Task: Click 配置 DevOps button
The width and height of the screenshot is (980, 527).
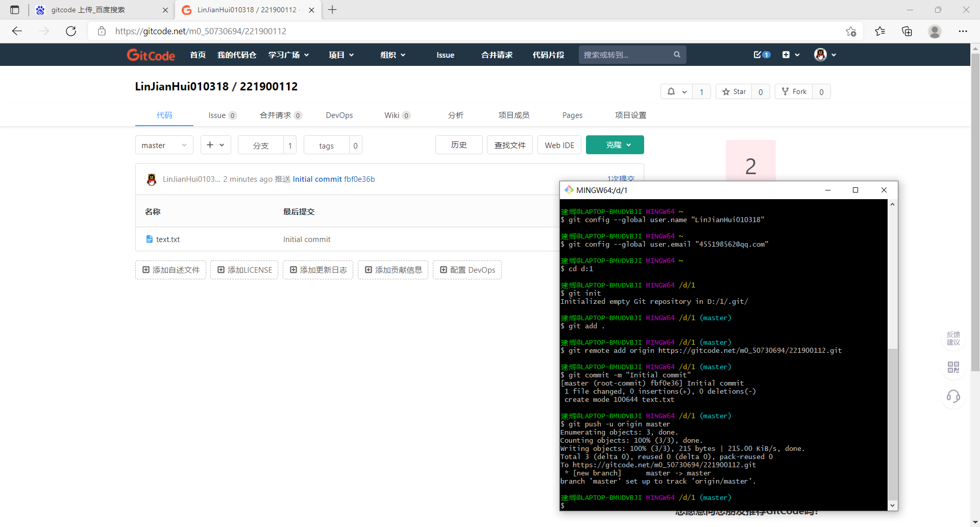Action: (x=467, y=270)
